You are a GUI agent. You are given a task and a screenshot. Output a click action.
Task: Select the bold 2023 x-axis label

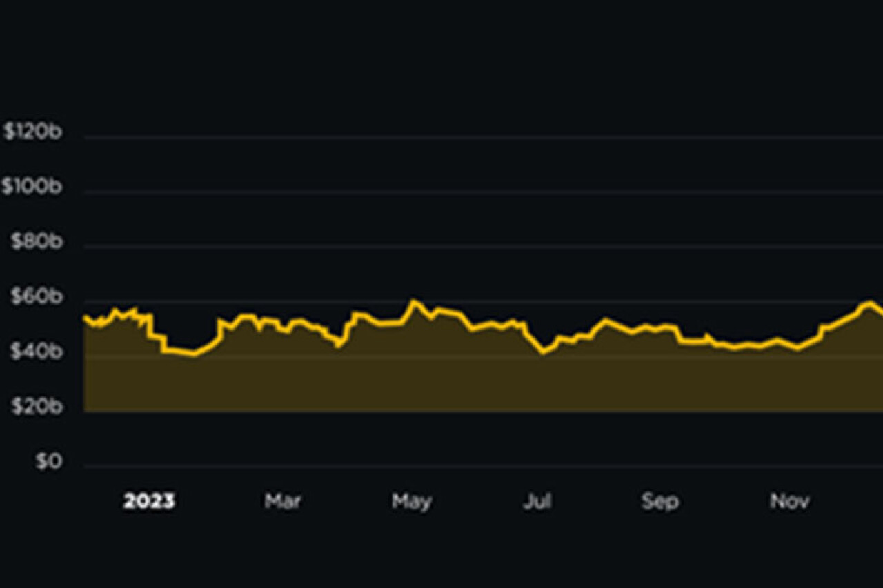pyautogui.click(x=149, y=502)
